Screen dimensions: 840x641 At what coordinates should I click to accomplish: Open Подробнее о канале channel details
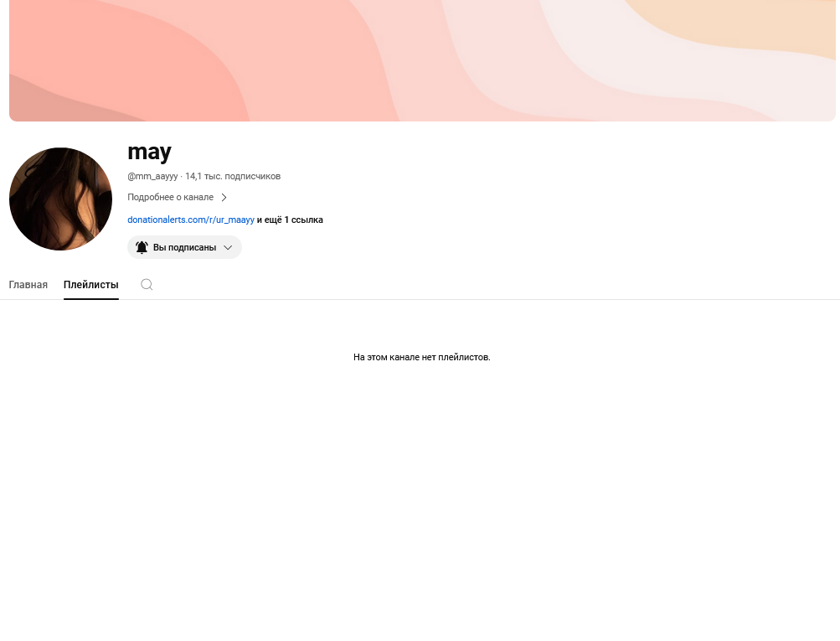pos(170,197)
